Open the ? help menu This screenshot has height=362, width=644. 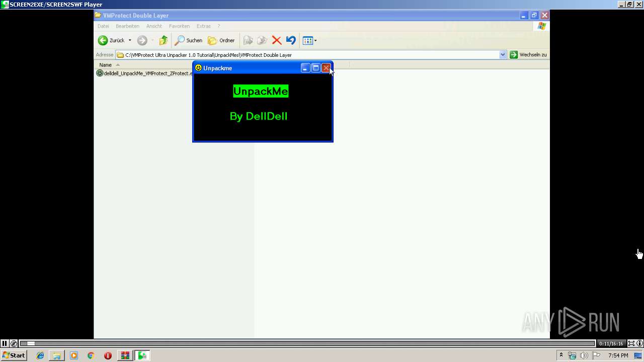219,26
